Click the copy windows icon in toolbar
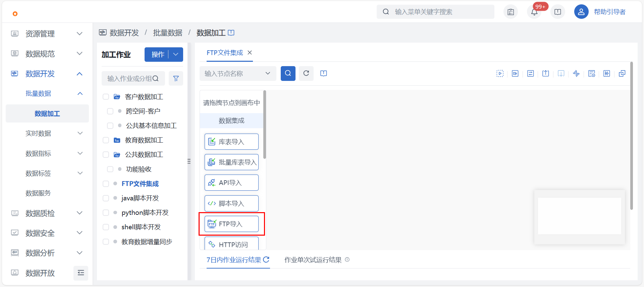644x287 pixels. click(x=622, y=74)
